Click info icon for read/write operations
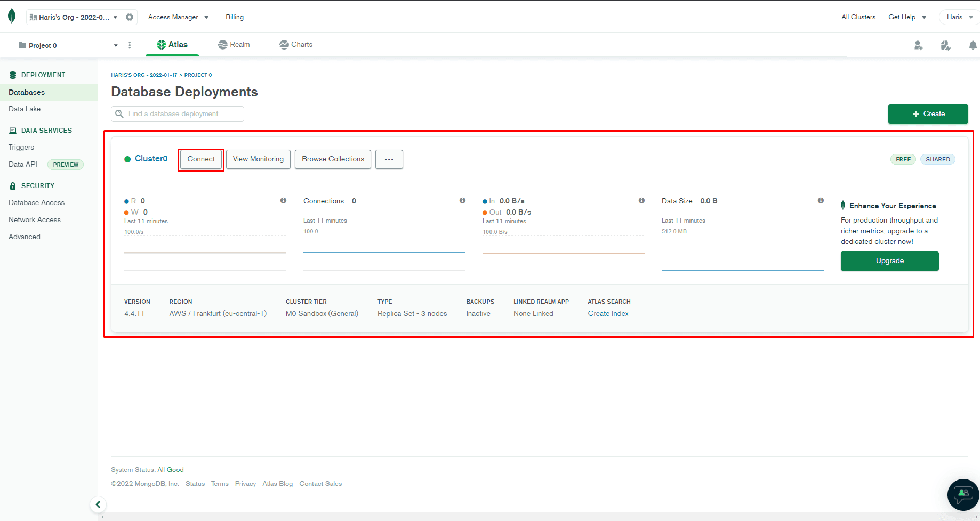The height and width of the screenshot is (521, 980). (284, 201)
